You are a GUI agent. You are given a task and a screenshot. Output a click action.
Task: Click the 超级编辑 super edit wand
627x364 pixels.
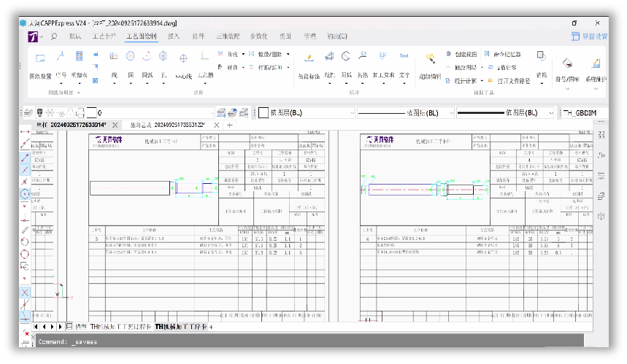tap(430, 66)
